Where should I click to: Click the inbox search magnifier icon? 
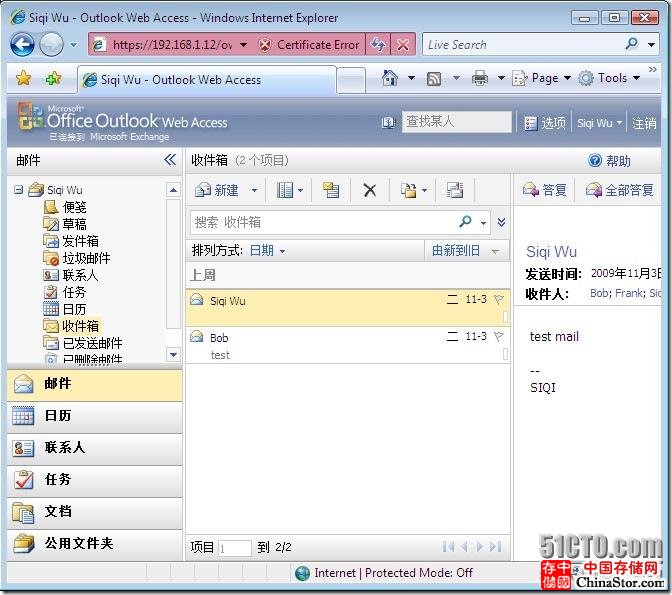[x=465, y=222]
